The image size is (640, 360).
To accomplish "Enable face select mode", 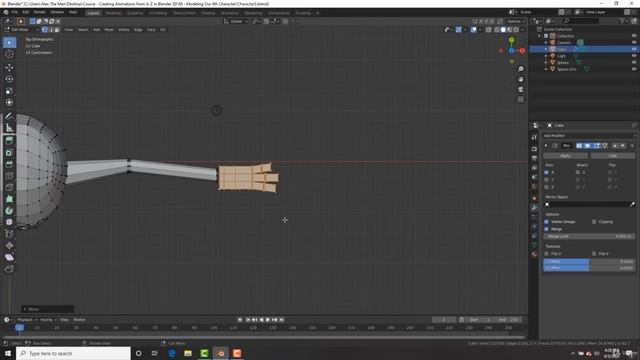I will pos(57,30).
